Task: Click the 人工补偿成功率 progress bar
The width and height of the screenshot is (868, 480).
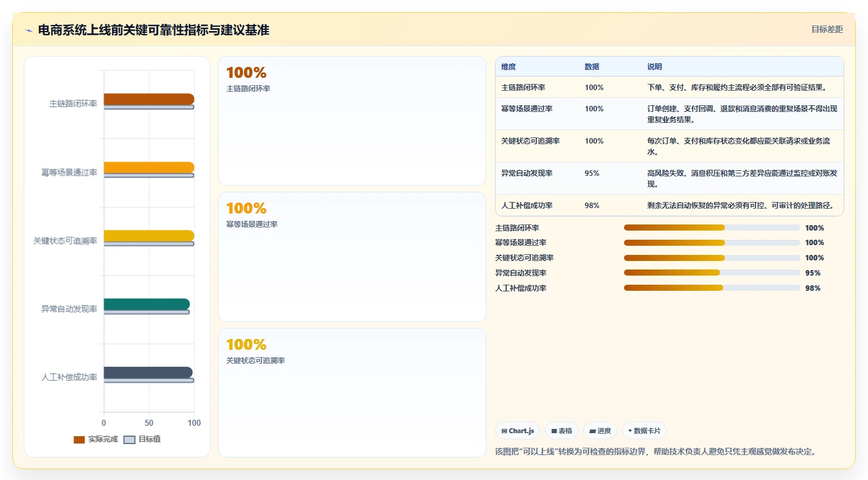Action: pyautogui.click(x=712, y=288)
